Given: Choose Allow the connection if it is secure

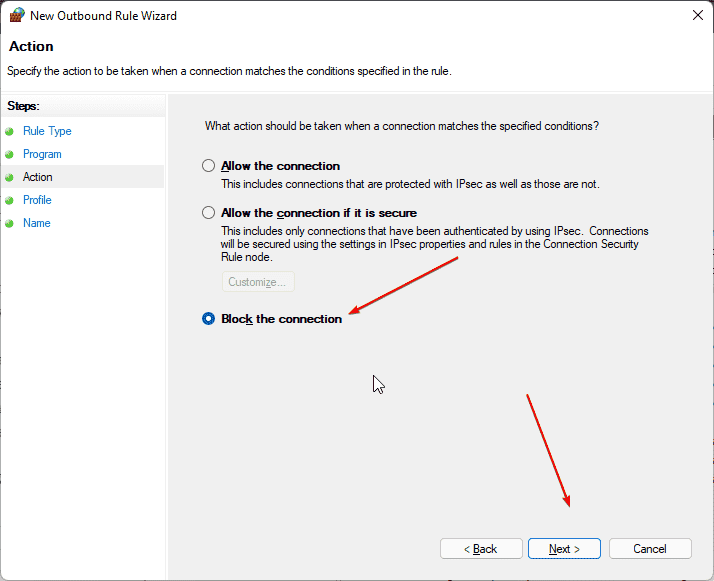Looking at the screenshot, I should pyautogui.click(x=209, y=213).
